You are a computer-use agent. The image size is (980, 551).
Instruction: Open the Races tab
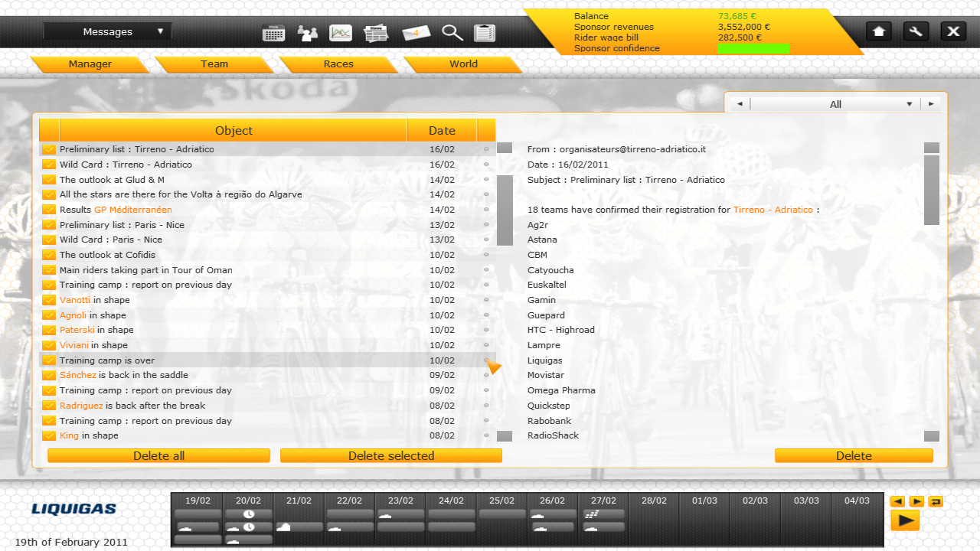click(x=338, y=64)
